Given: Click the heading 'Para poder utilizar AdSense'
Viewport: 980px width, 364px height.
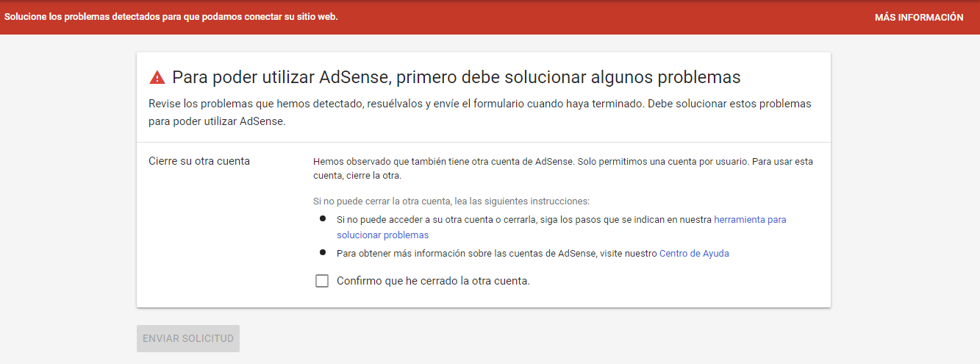Looking at the screenshot, I should [x=456, y=77].
